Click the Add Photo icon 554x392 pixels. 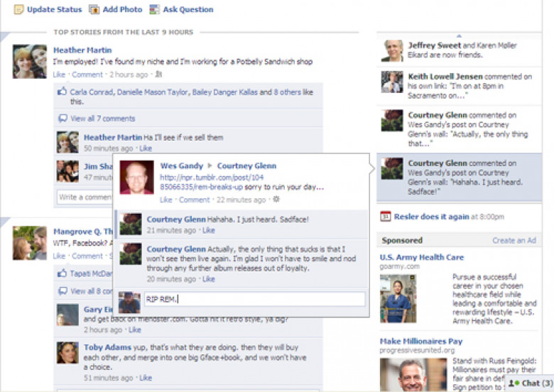coord(94,9)
